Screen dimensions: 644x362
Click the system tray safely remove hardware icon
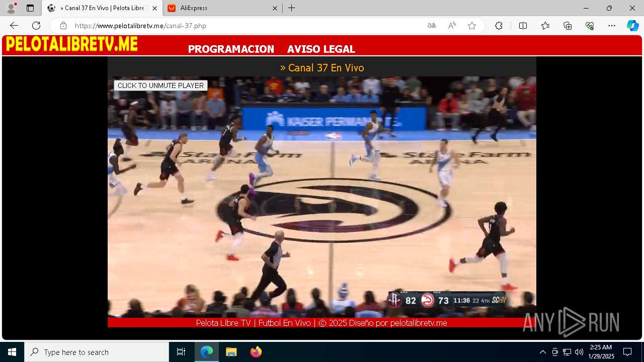point(555,352)
